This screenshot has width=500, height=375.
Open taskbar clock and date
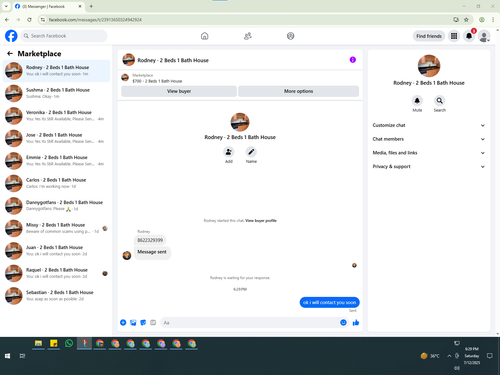472,356
